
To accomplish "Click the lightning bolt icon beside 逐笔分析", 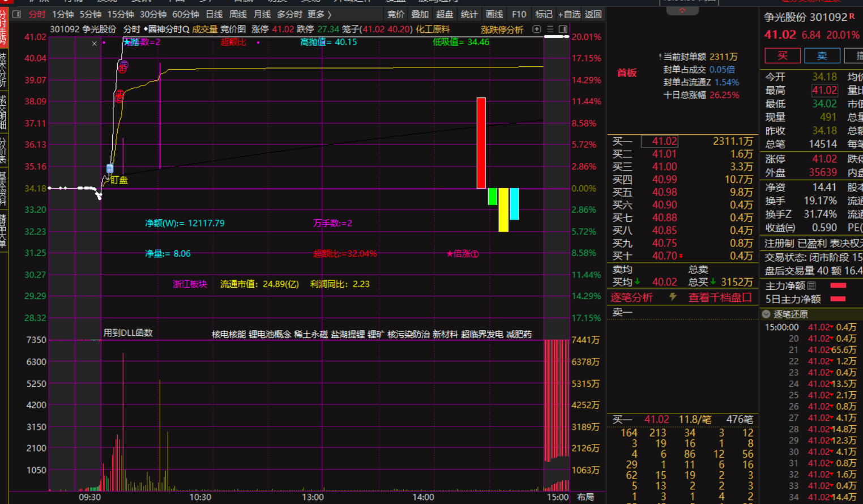I will pyautogui.click(x=673, y=297).
